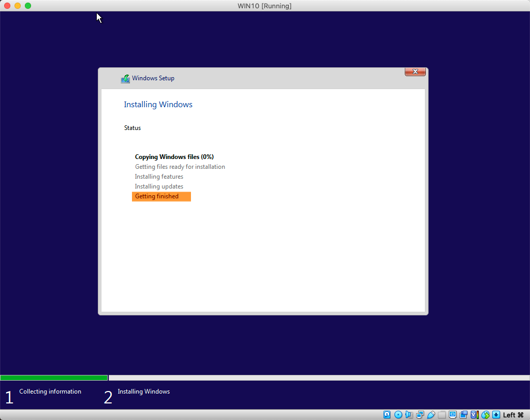The height and width of the screenshot is (420, 530).
Task: Select the highlighted Getting finished step
Action: [x=161, y=196]
